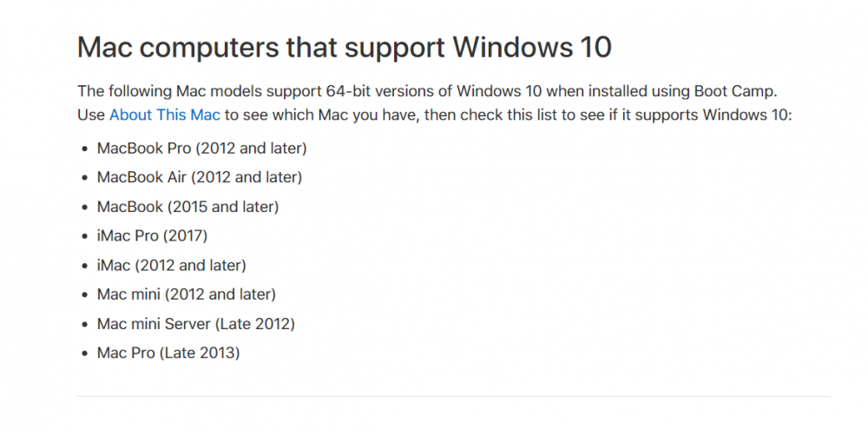Screen dimensions: 868x430
Task: Select the iMac (2012 and later) entry
Action: [x=172, y=266]
